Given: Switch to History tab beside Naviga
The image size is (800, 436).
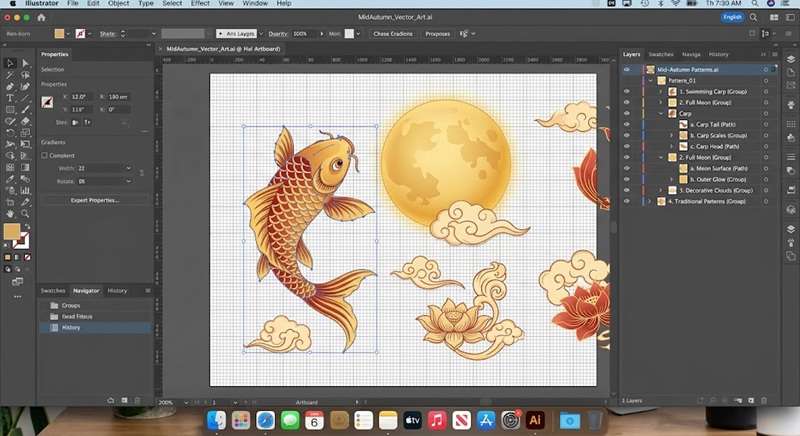Looking at the screenshot, I should pos(718,54).
